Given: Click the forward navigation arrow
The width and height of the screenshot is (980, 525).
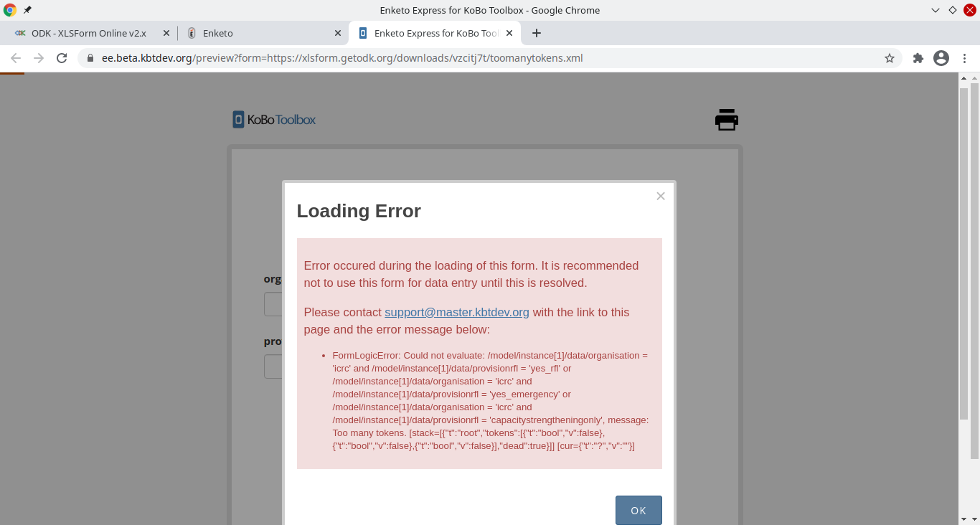Looking at the screenshot, I should coord(37,58).
